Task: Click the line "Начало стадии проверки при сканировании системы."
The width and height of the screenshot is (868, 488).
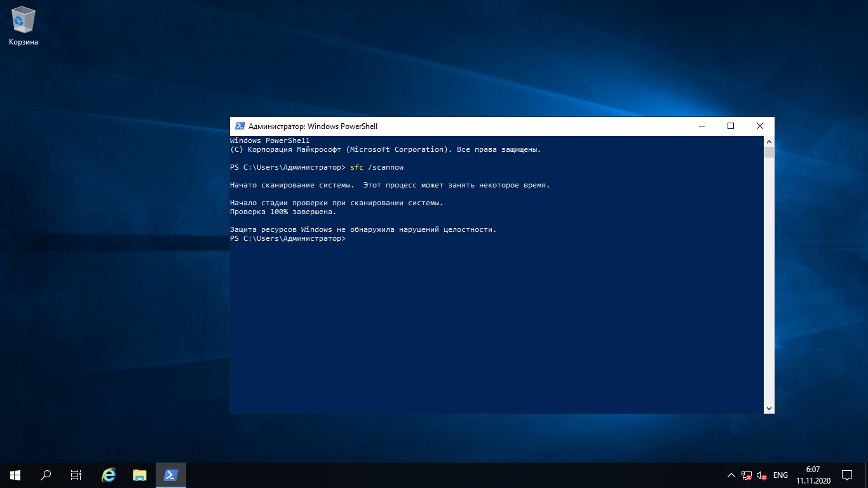Action: point(336,203)
